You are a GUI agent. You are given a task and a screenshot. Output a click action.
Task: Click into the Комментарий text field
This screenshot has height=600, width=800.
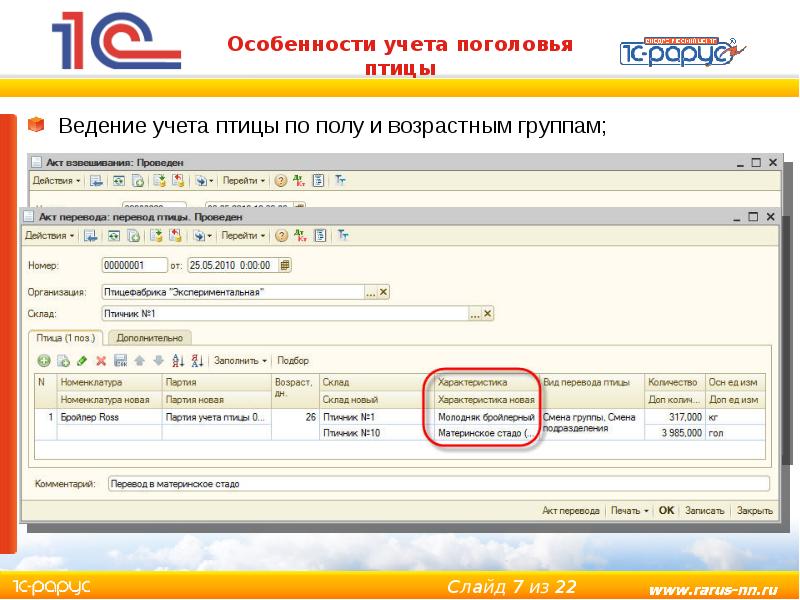(x=438, y=484)
